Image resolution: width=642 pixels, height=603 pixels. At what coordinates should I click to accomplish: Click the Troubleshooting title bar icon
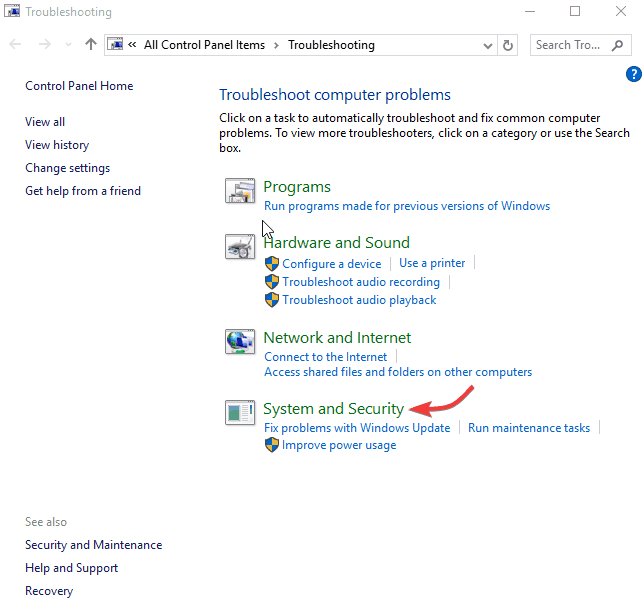12,11
